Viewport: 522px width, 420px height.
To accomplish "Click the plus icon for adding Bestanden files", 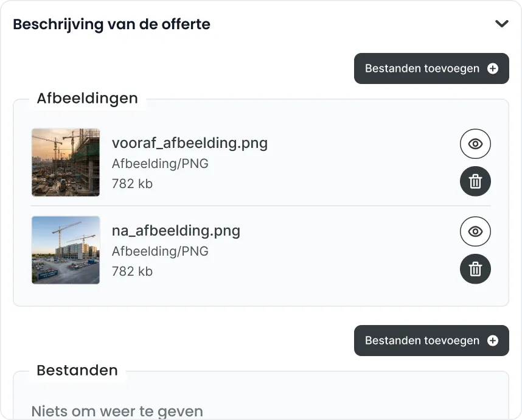I will 493,341.
